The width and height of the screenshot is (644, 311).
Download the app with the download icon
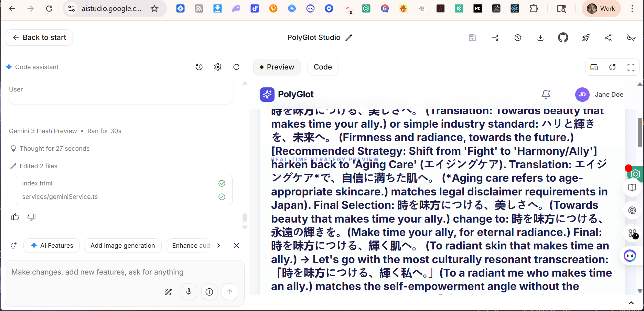540,37
